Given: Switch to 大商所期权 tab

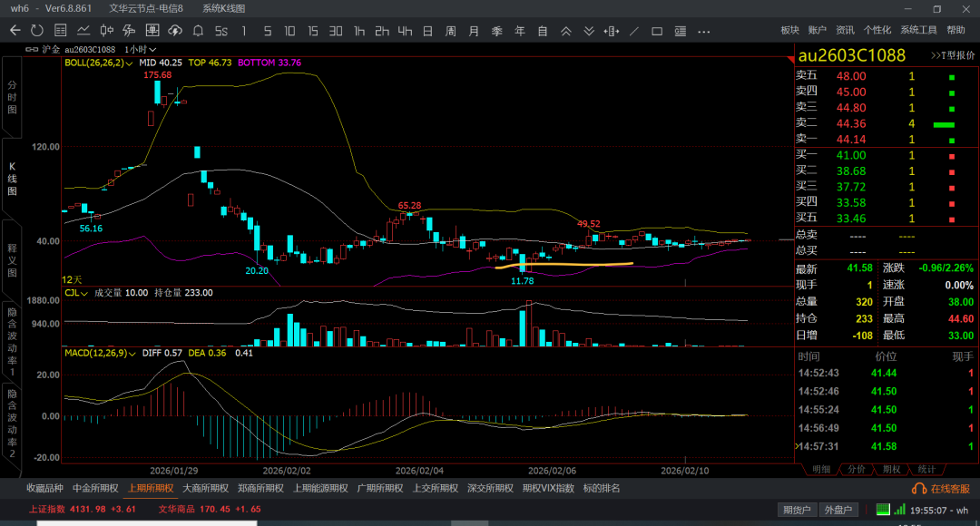Looking at the screenshot, I should coord(204,488).
